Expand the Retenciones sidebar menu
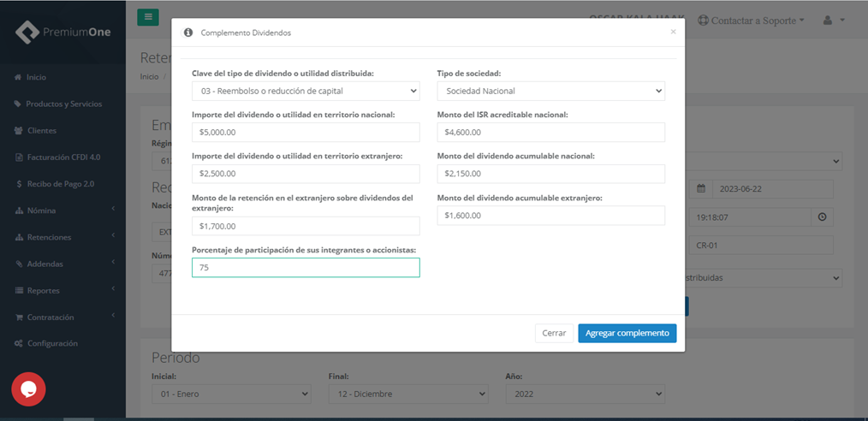Viewport: 868px width, 421px height. 49,237
